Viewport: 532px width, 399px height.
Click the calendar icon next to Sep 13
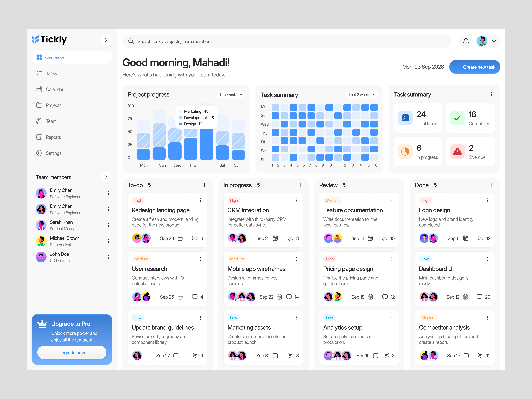(x=466, y=355)
